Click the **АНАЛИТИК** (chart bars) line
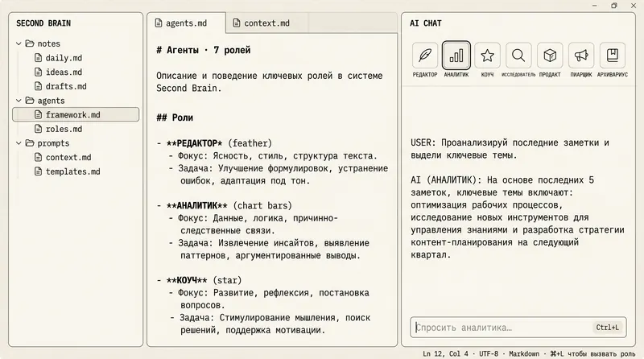Image resolution: width=644 pixels, height=359 pixels. tap(225, 205)
